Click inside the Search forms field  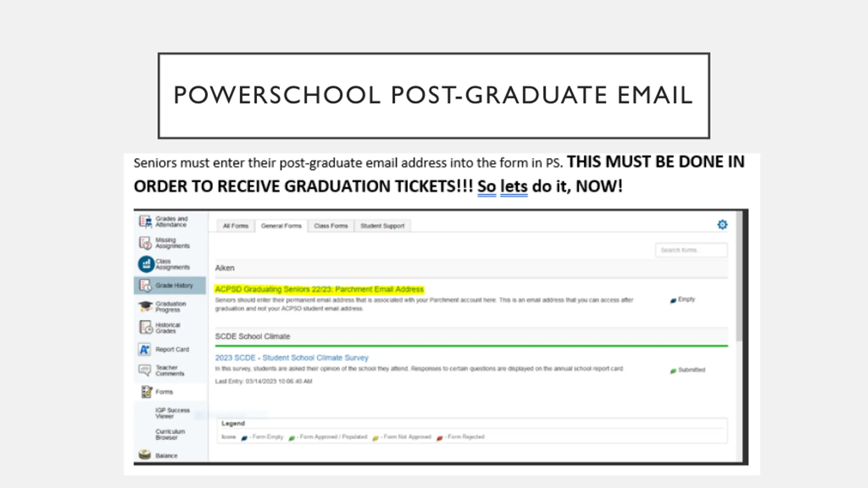[x=691, y=250]
